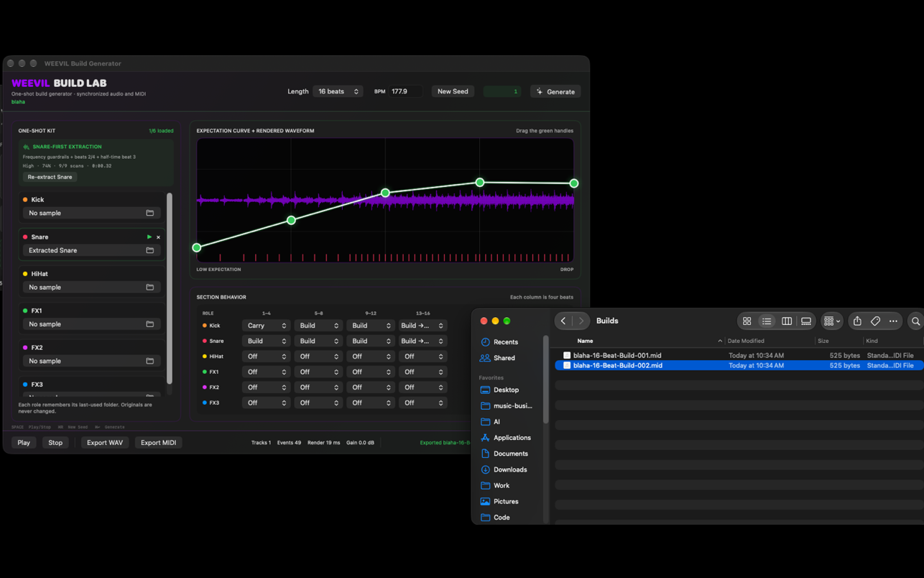This screenshot has height=578, width=924.
Task: Open FX1 behavior dropdown for beats 5–8
Action: coord(318,372)
